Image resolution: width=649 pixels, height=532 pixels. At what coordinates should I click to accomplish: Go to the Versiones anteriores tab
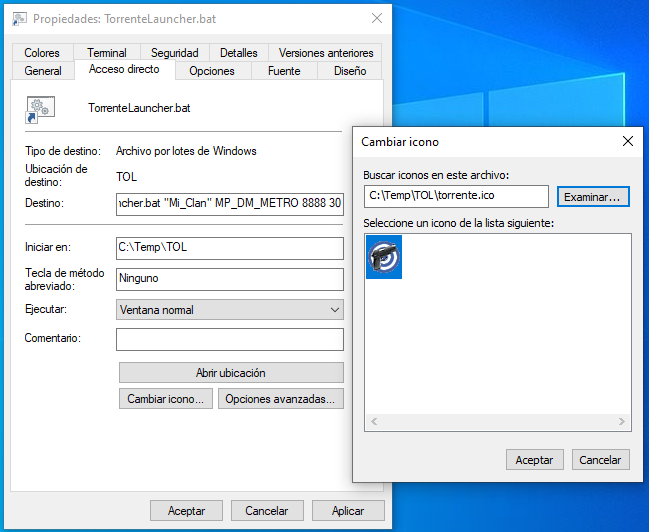(x=326, y=53)
